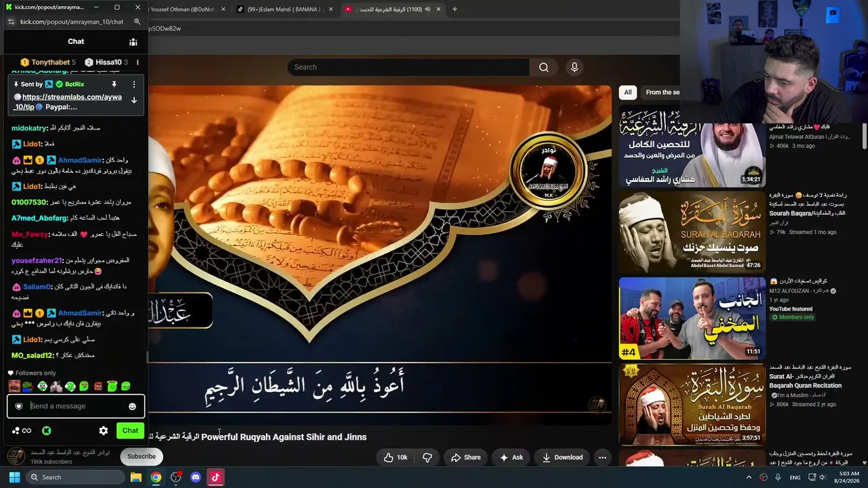Click username MO_salad12 in chat

coord(32,355)
